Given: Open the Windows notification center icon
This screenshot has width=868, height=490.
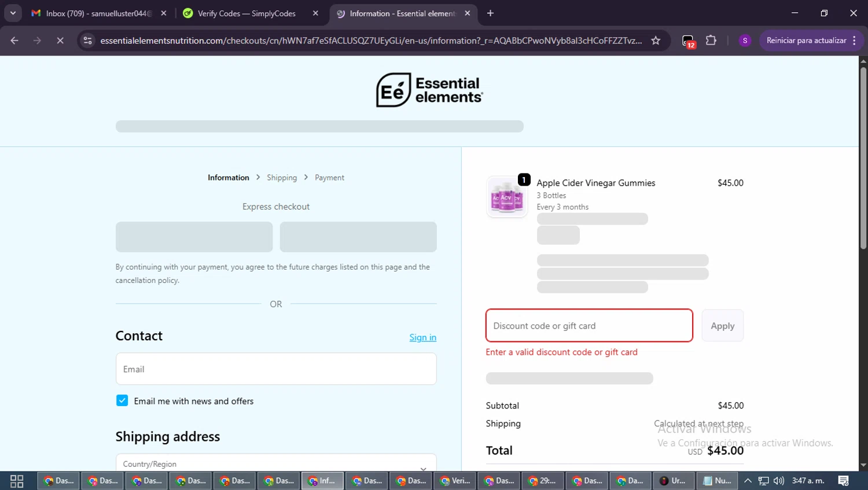Looking at the screenshot, I should 844,481.
